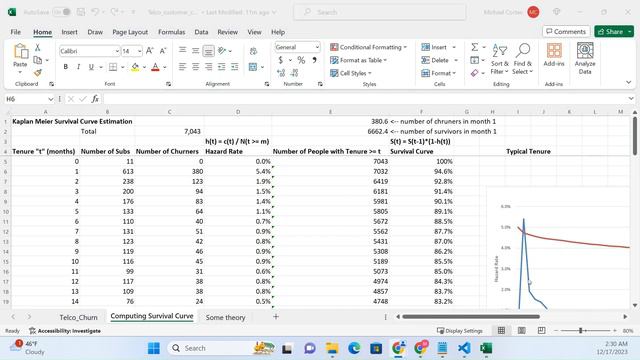Click the horizontal sheet scrollbar
The width and height of the screenshot is (640, 360).
(471, 316)
